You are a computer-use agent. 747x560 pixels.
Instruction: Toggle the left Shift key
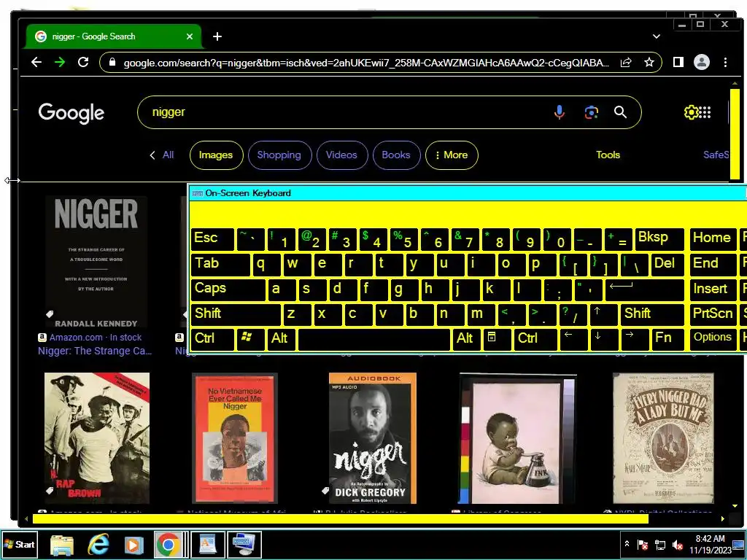coord(236,314)
